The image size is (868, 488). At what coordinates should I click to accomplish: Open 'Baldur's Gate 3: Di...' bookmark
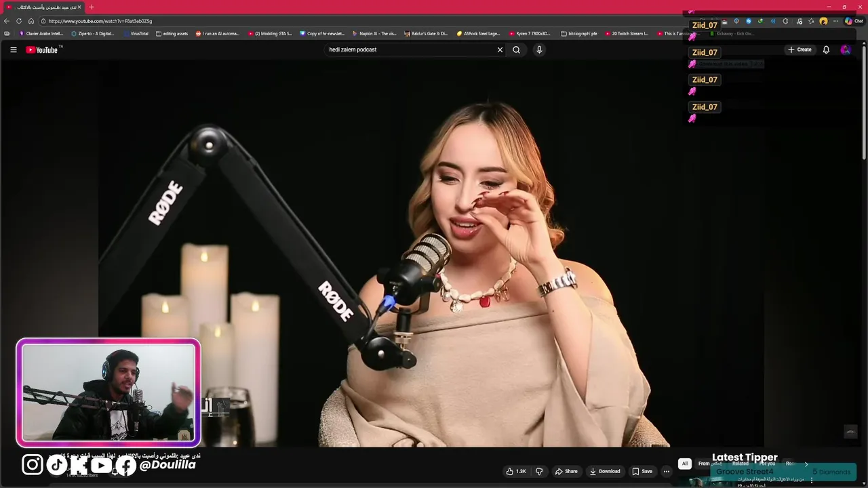(x=426, y=33)
